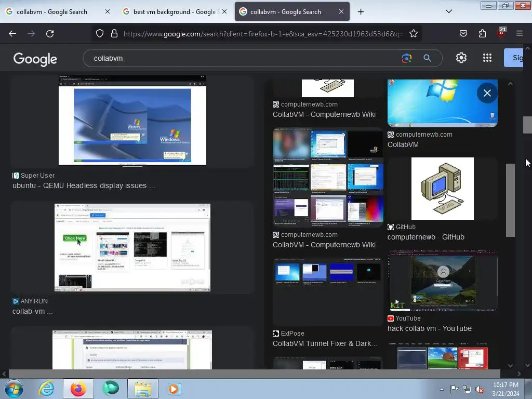The width and height of the screenshot is (532, 399).
Task: Launch Internet Explorer from the taskbar
Action: 46,389
